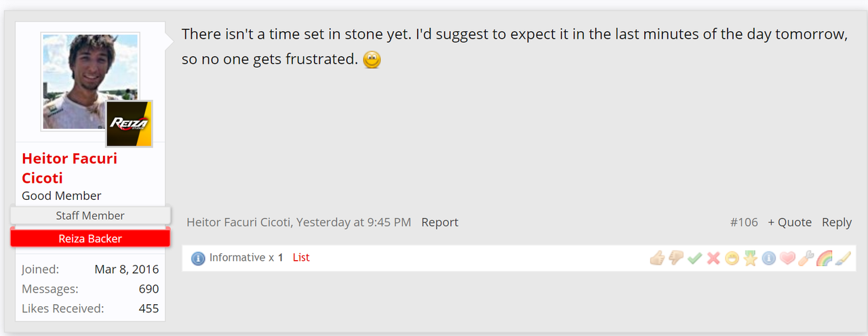Rate post with red X Disagree icon
This screenshot has height=336, width=868.
[713, 258]
